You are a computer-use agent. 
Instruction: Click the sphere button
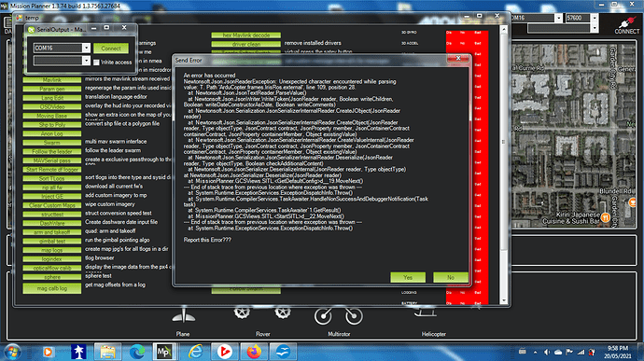(52, 277)
